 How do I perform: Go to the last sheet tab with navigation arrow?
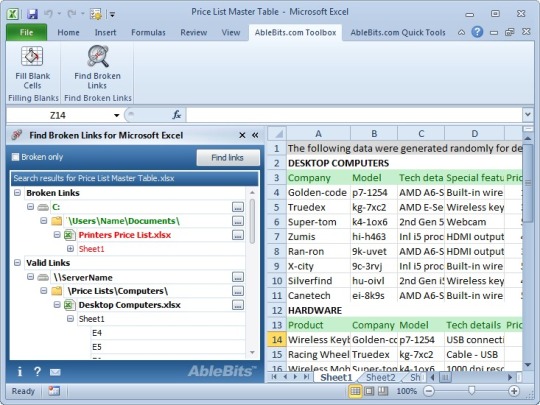[x=306, y=377]
